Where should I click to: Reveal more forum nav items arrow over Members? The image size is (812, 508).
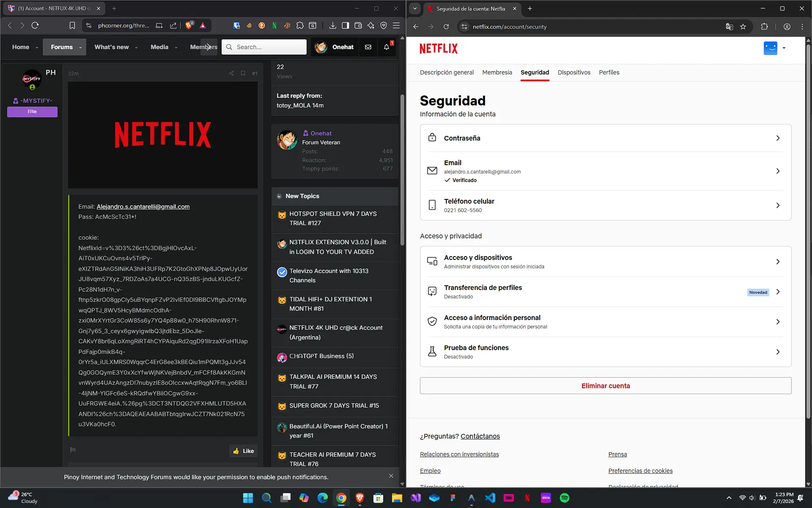coord(209,47)
